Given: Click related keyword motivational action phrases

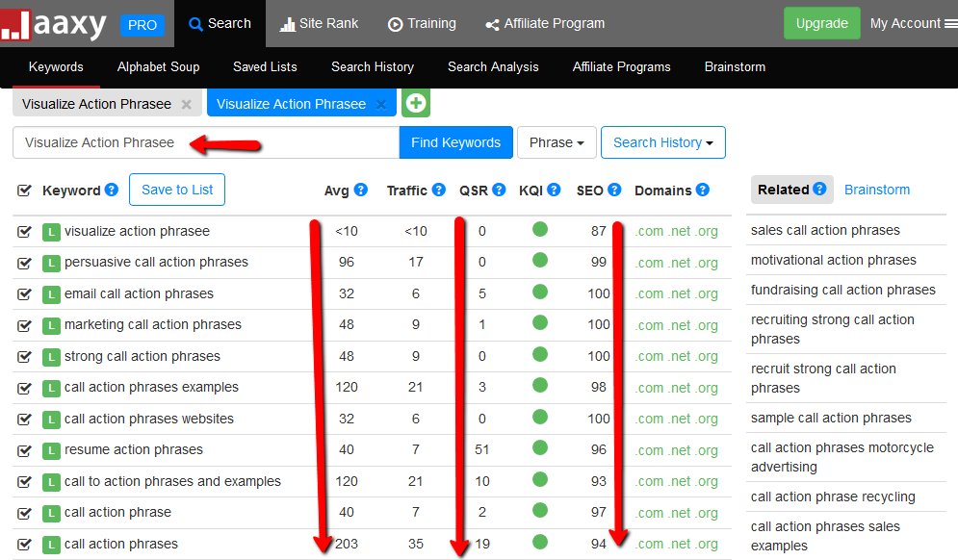Looking at the screenshot, I should (834, 260).
